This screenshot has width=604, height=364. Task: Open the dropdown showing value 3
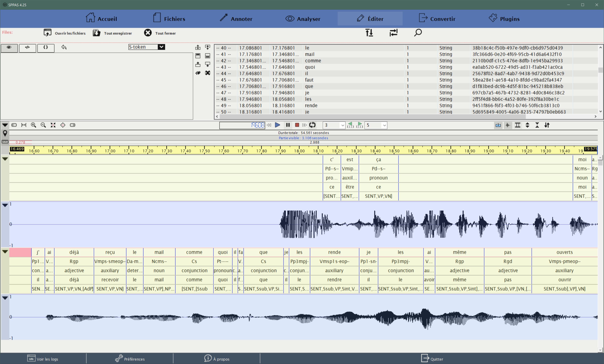(334, 125)
